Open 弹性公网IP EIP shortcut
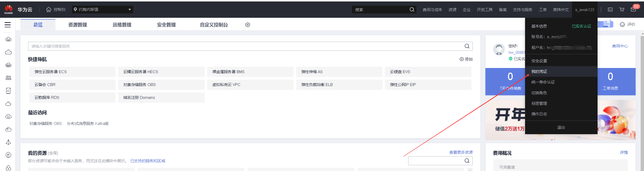This screenshot has width=644, height=171. (428, 85)
